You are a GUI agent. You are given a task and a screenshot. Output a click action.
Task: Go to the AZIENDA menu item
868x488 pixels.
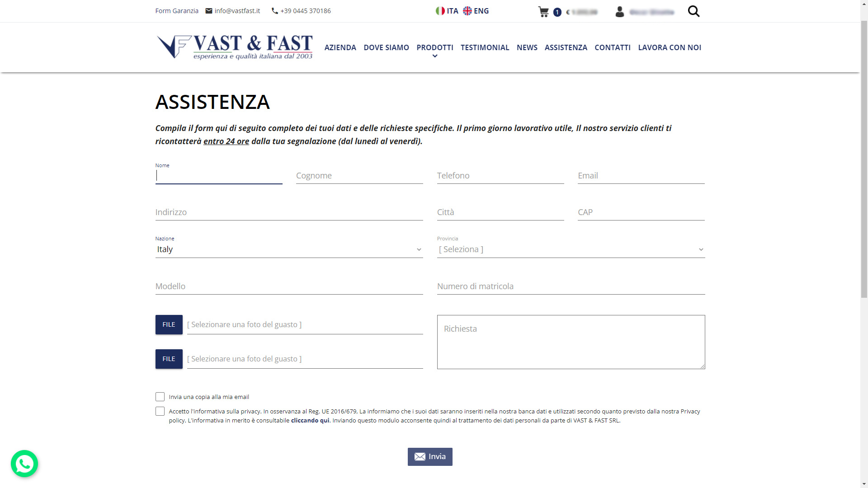click(340, 47)
